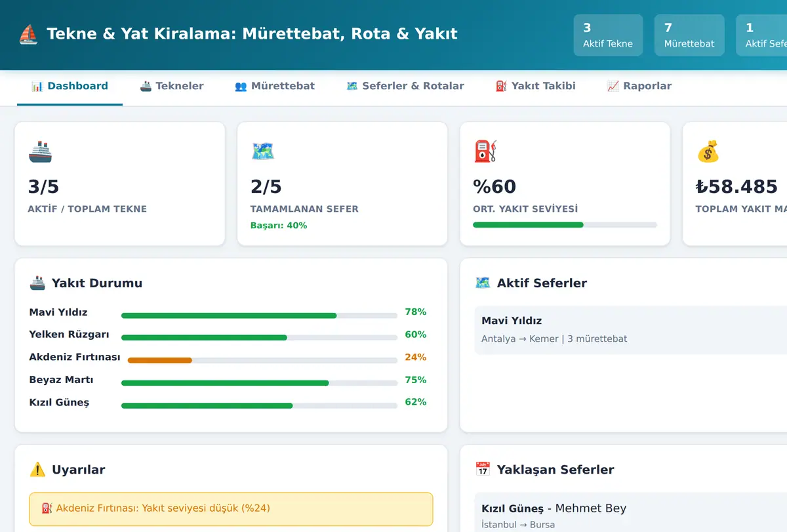The height and width of the screenshot is (532, 787).
Task: Click the Aktif / Toplam Tekne card
Action: 119,184
